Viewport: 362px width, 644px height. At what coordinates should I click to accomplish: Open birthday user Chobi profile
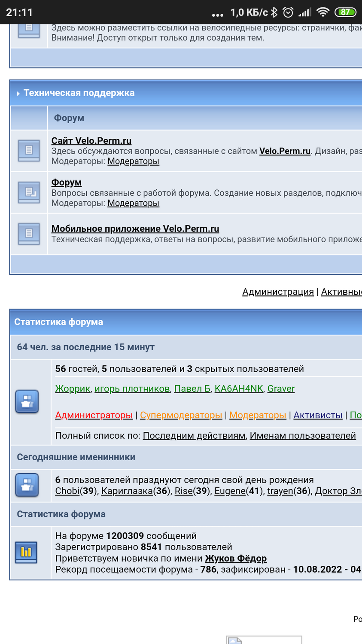tap(67, 491)
